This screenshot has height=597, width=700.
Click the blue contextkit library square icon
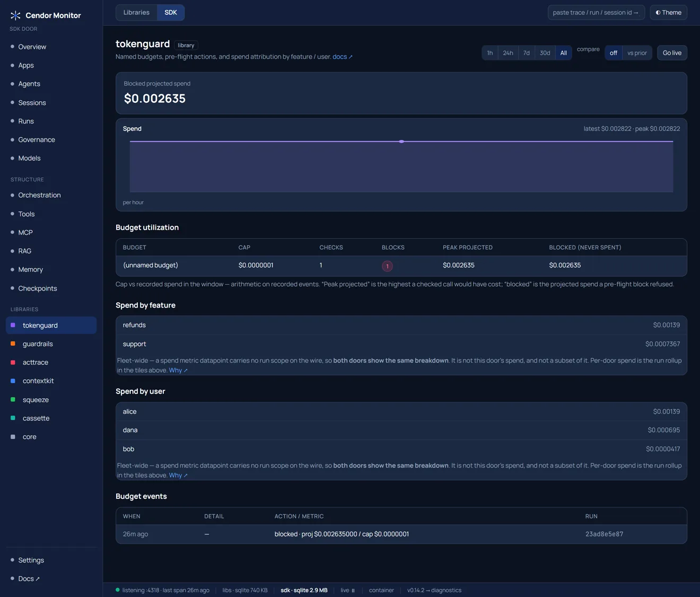coord(13,381)
